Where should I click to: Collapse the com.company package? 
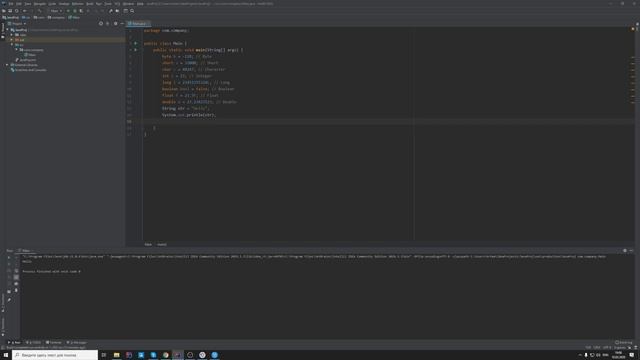[x=16, y=50]
